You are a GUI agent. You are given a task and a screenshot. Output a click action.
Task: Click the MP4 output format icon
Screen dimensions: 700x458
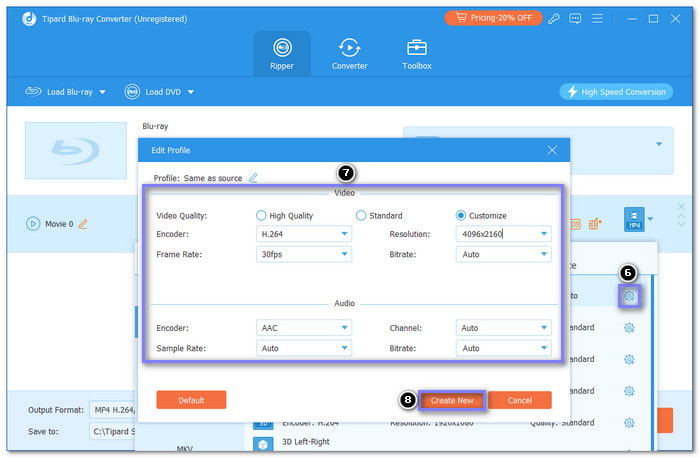click(x=634, y=220)
